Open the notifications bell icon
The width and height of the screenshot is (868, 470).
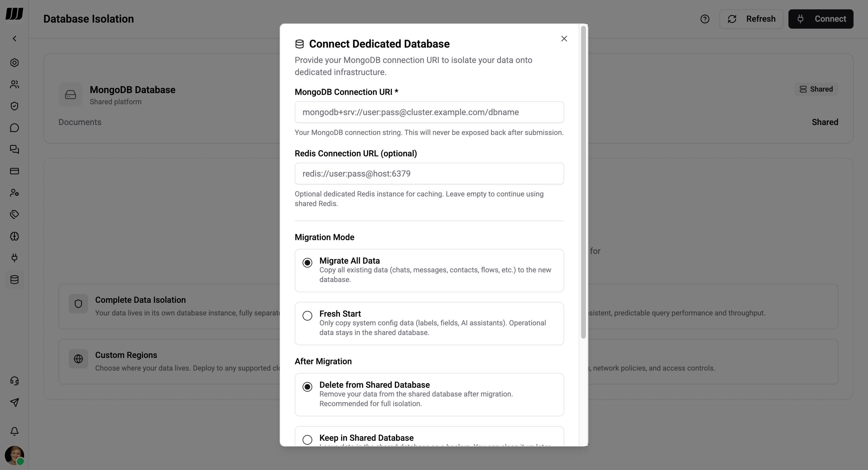14,432
